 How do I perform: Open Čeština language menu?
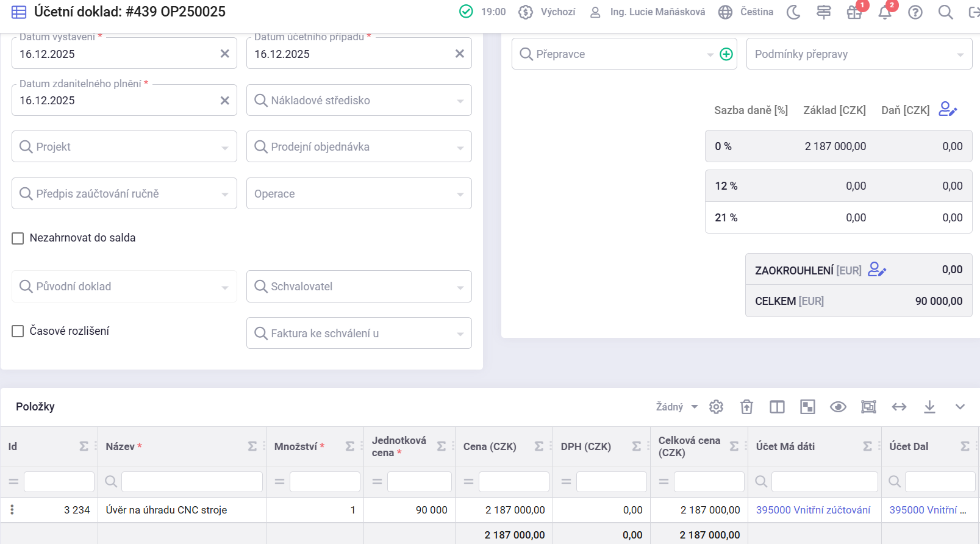[x=746, y=12]
